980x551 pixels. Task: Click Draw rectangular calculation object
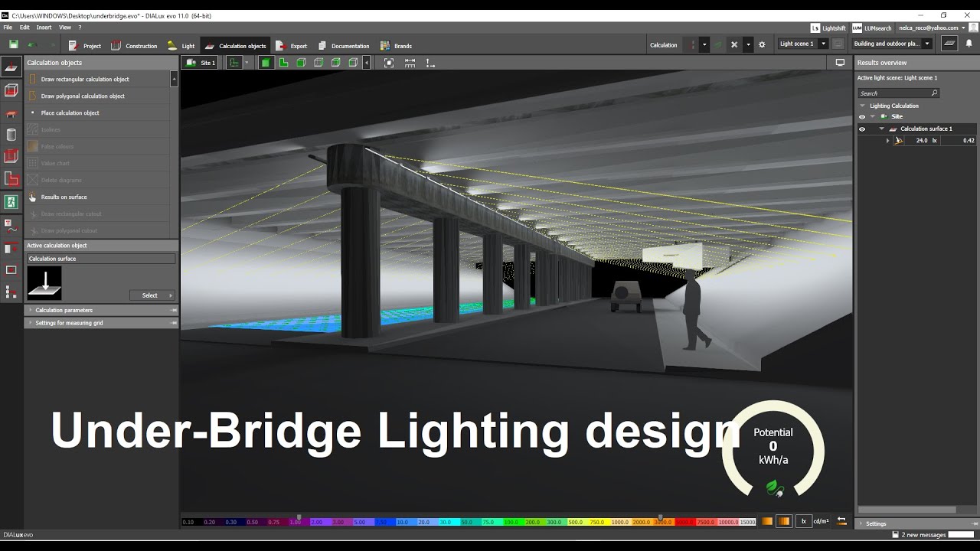pyautogui.click(x=97, y=79)
